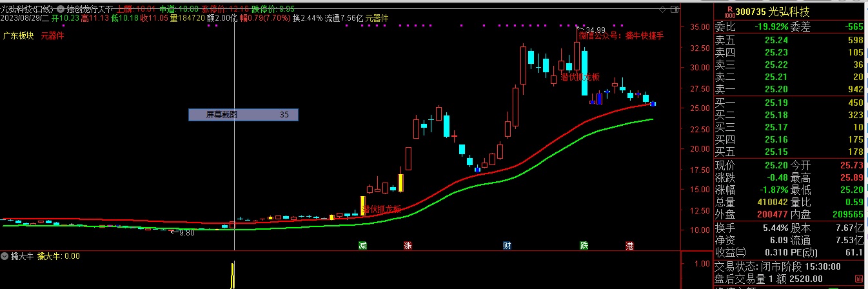The height and width of the screenshot is (289, 868).
Task: Click the 委差 -565 value
Action: point(854,27)
